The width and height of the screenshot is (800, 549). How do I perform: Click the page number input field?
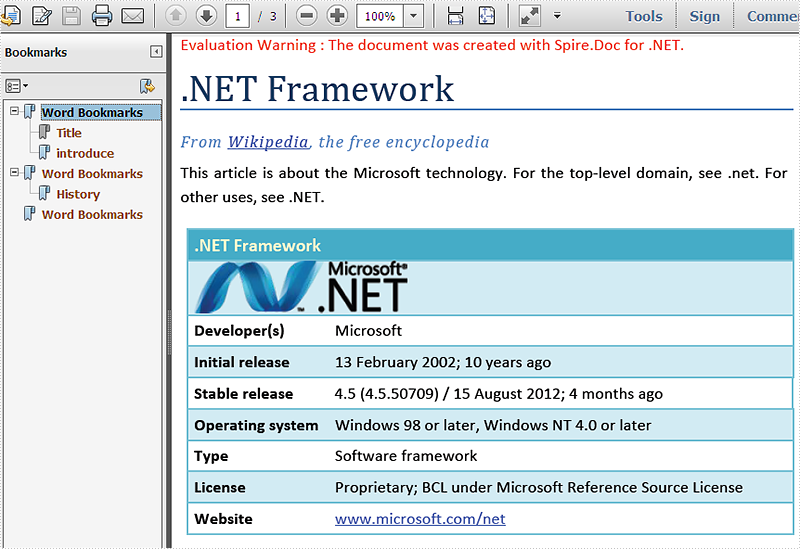coord(237,16)
